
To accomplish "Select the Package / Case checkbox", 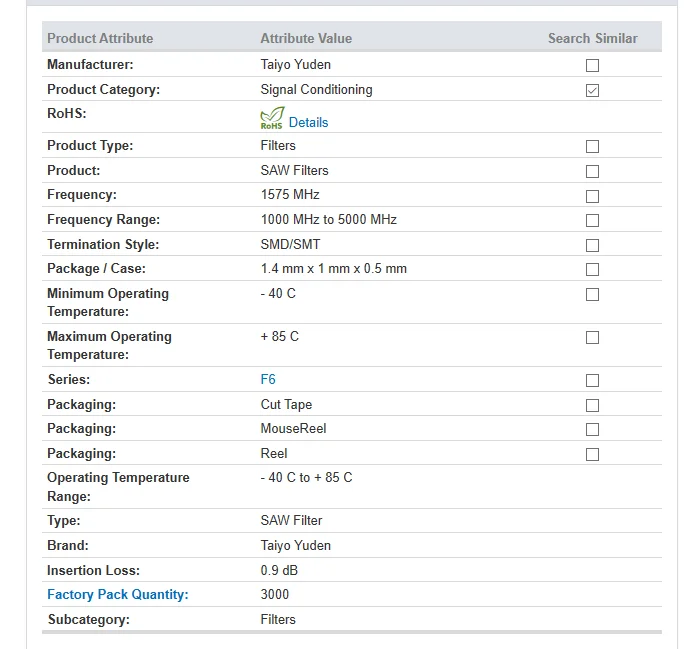I will pyautogui.click(x=592, y=269).
